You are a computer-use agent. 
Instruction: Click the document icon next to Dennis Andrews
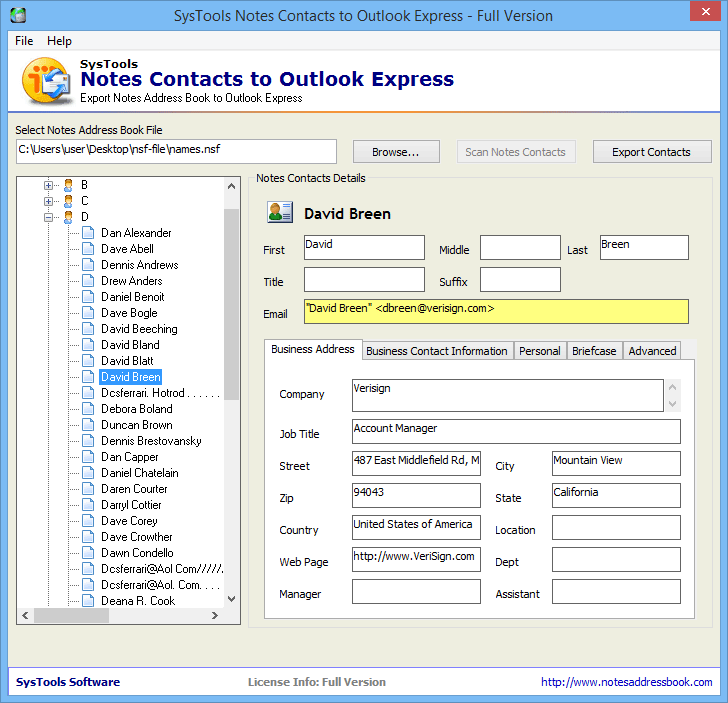[x=88, y=265]
